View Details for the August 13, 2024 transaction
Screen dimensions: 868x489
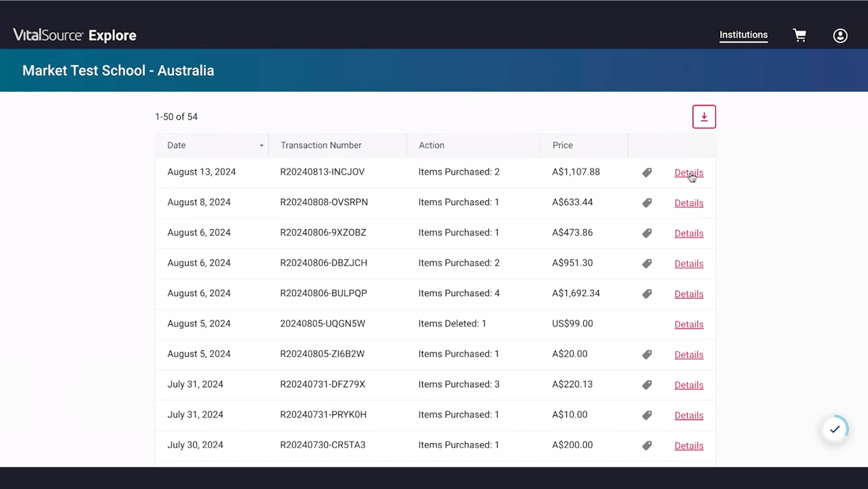pos(689,173)
